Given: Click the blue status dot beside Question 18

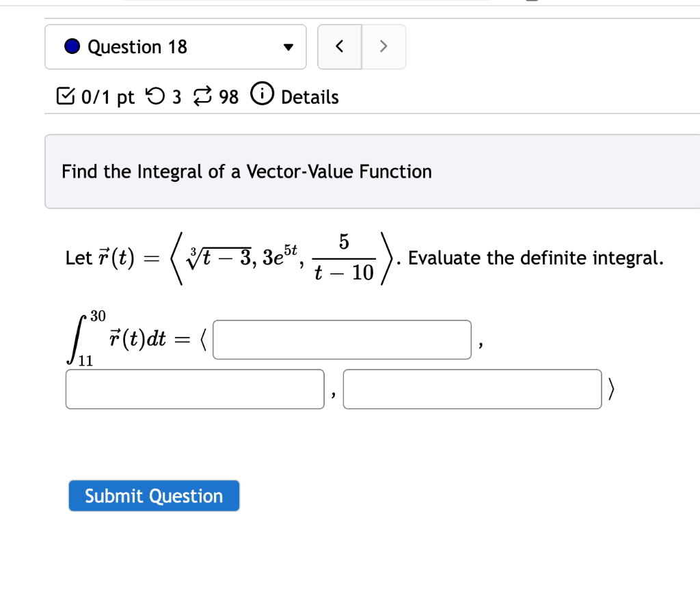Looking at the screenshot, I should (72, 46).
